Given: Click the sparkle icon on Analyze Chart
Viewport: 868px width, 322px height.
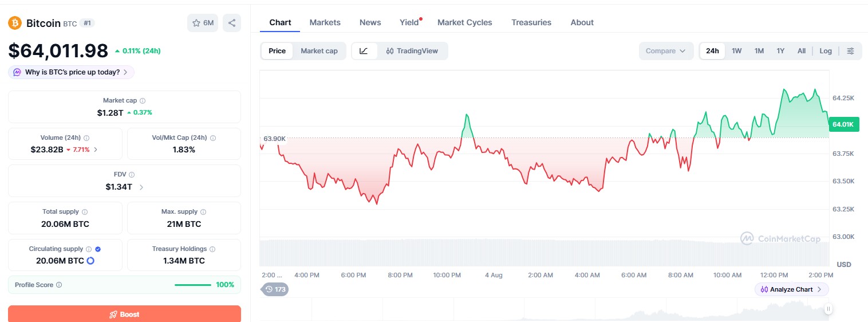Looking at the screenshot, I should click(764, 289).
